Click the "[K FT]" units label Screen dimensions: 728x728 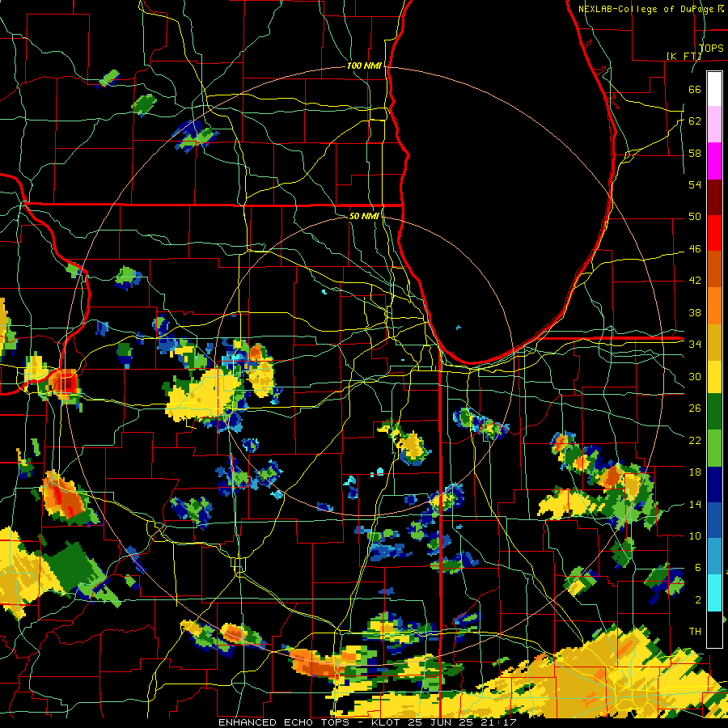point(684,56)
